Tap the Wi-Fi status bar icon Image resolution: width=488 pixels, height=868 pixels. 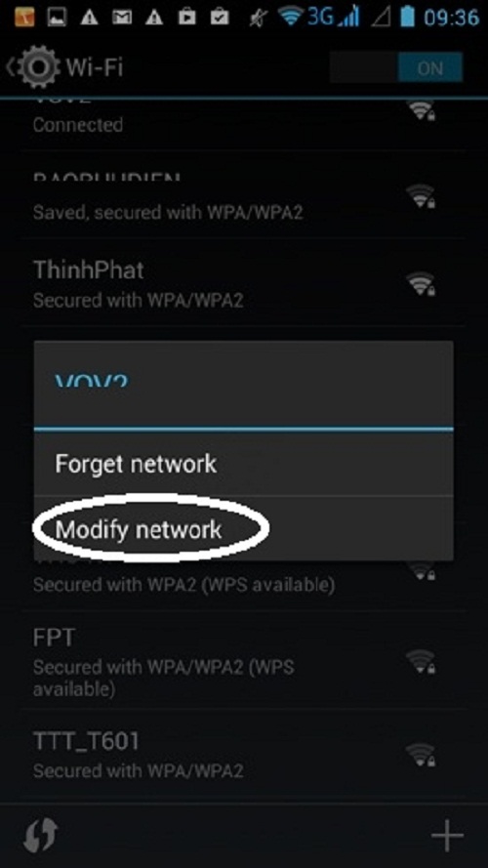[x=291, y=17]
